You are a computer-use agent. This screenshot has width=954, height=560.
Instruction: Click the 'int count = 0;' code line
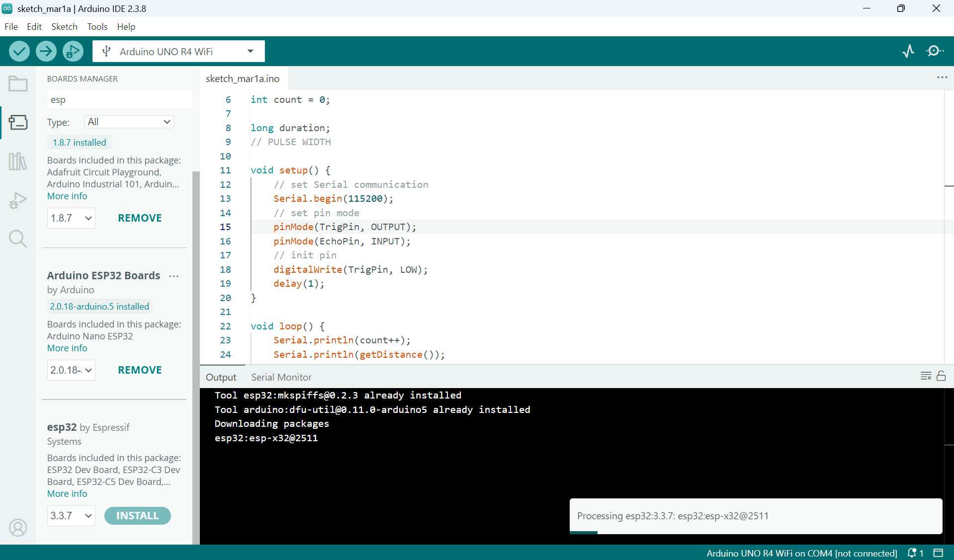pyautogui.click(x=290, y=100)
